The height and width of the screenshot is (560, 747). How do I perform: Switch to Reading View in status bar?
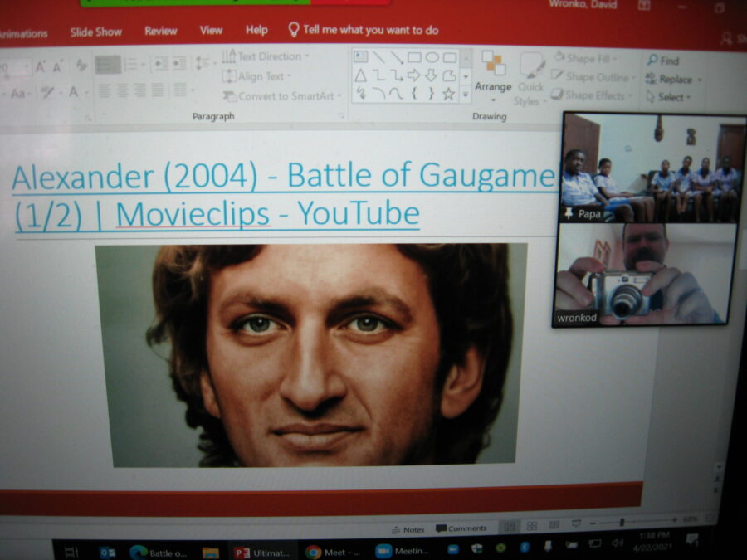(554, 526)
